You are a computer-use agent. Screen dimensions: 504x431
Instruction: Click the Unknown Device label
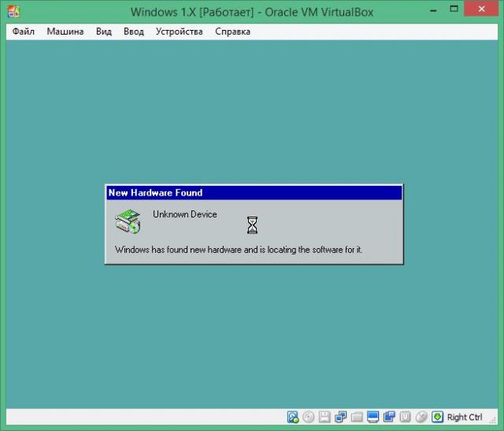[185, 214]
